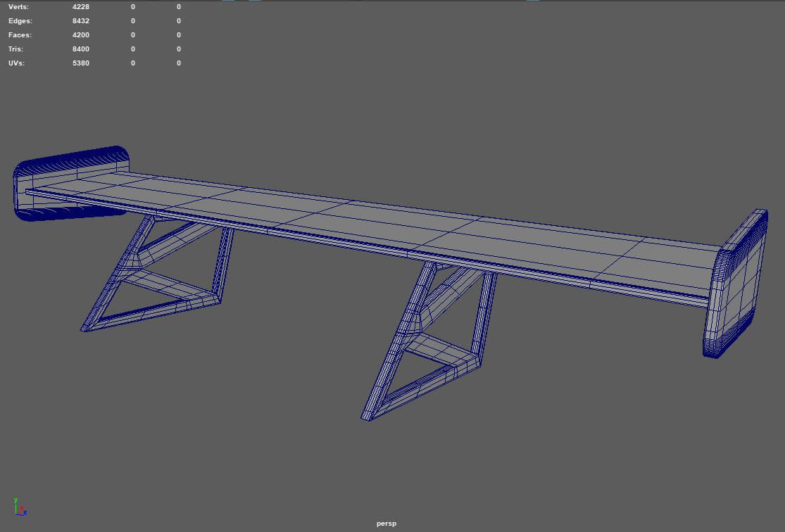Click empty viewport background below the spoiler

pos(563,450)
